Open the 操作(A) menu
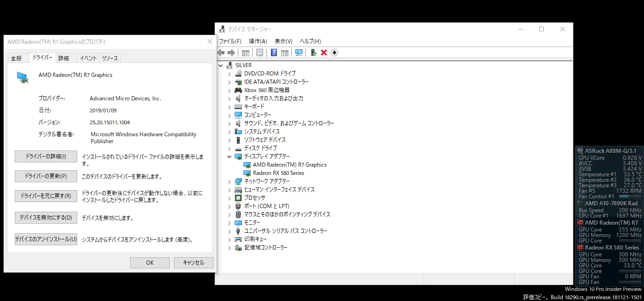644x301 pixels. (x=258, y=41)
